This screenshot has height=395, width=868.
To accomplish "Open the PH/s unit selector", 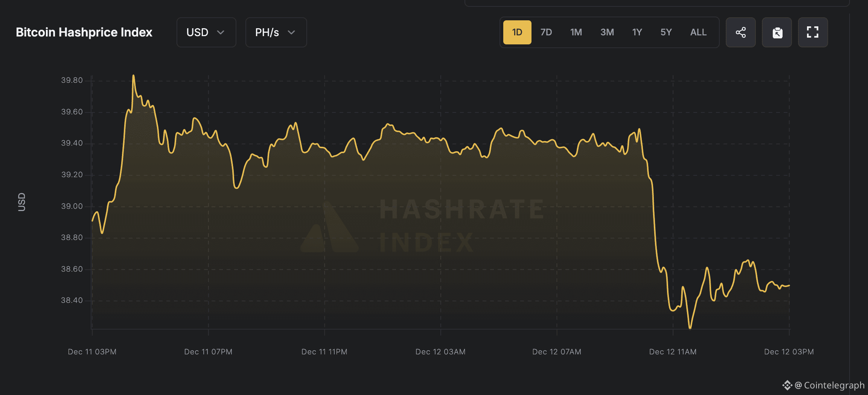I will pos(276,32).
